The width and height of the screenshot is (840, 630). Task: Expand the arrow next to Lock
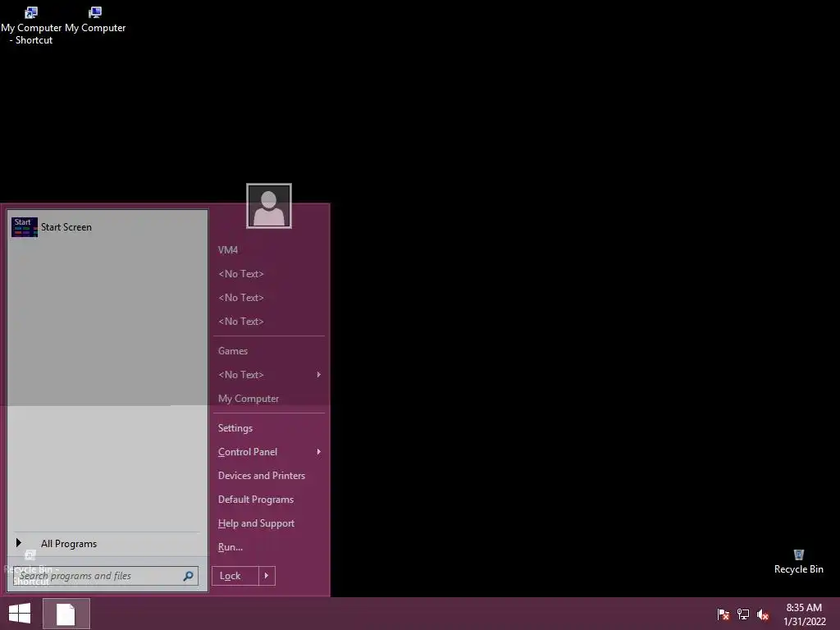pos(267,576)
